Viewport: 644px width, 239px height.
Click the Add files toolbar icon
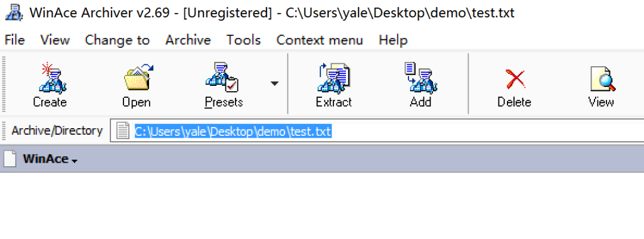(420, 77)
